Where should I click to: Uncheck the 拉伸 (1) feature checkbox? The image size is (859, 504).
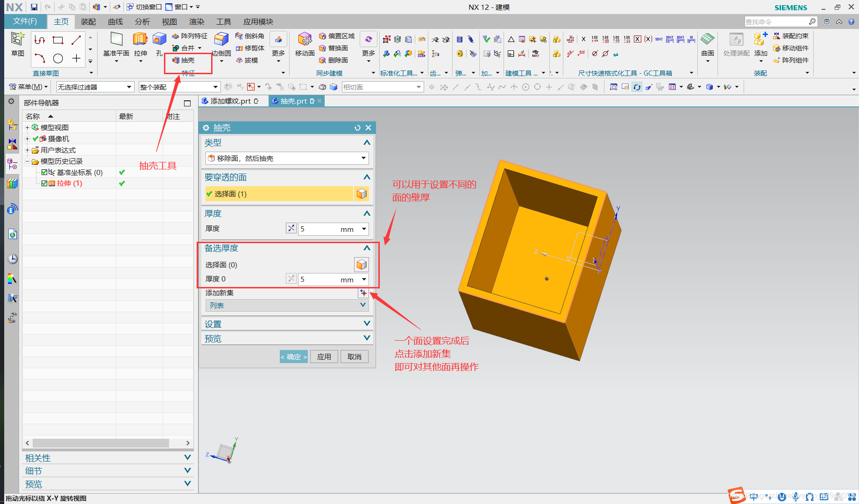44,183
